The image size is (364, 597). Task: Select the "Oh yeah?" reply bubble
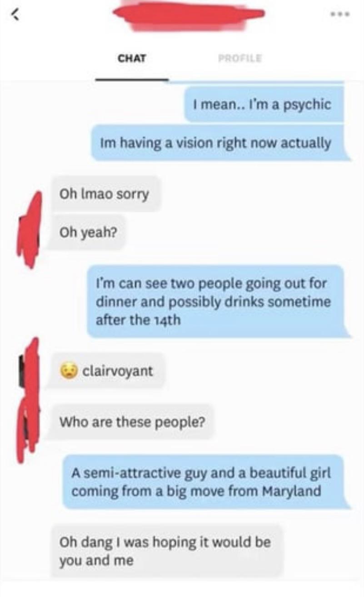click(88, 233)
